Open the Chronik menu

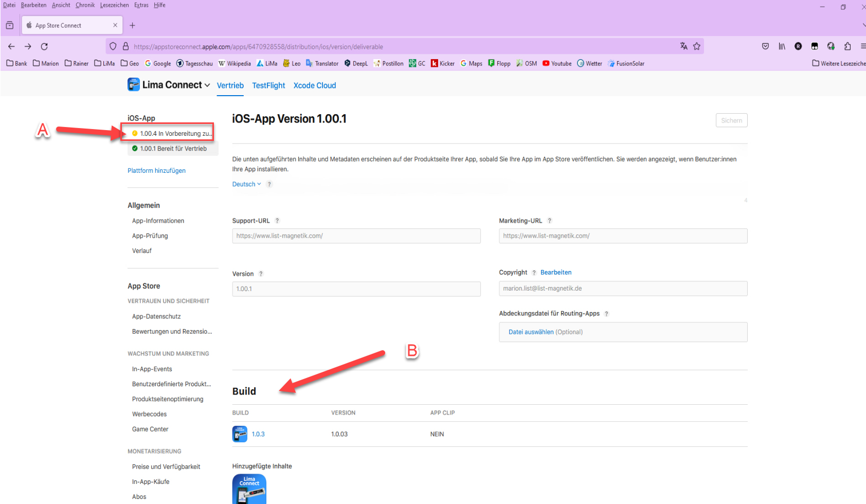[x=85, y=5]
